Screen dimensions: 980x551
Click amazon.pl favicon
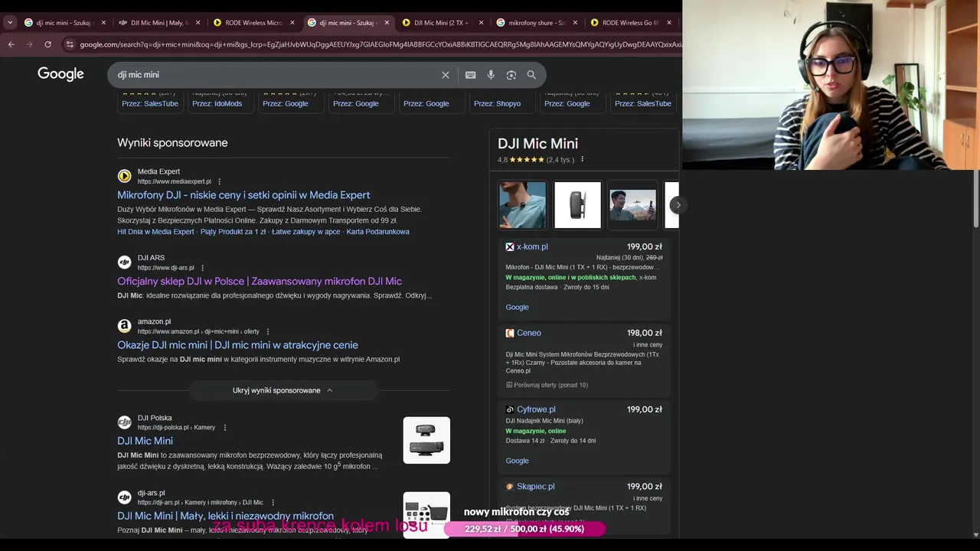point(124,326)
